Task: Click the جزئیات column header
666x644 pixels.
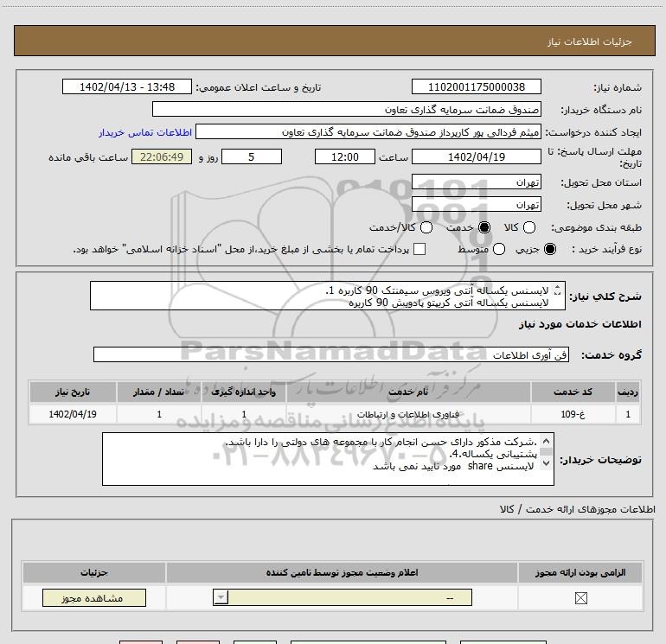Action: point(94,572)
